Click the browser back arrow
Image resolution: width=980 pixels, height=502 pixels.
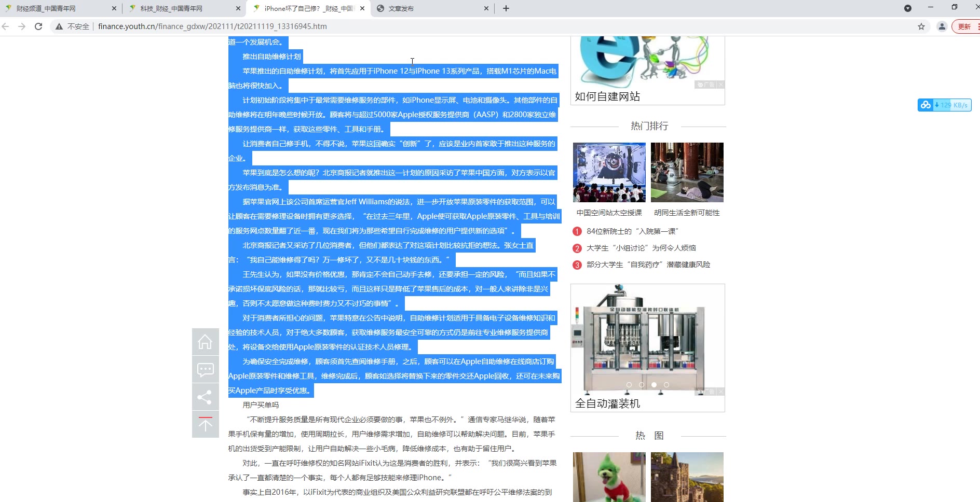pos(6,26)
